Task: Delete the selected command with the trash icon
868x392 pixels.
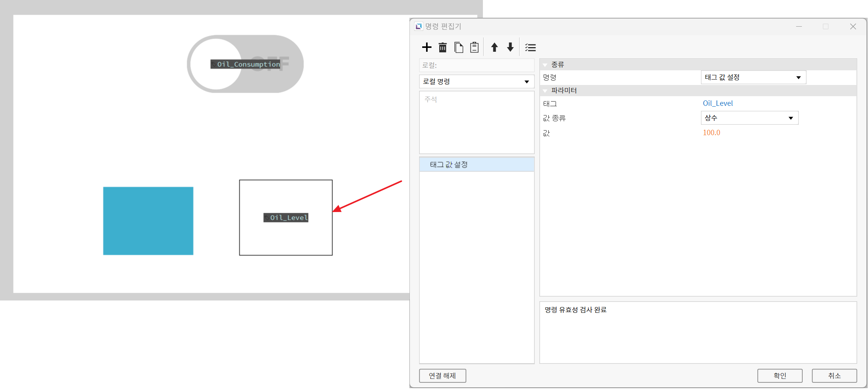Action: pos(443,48)
